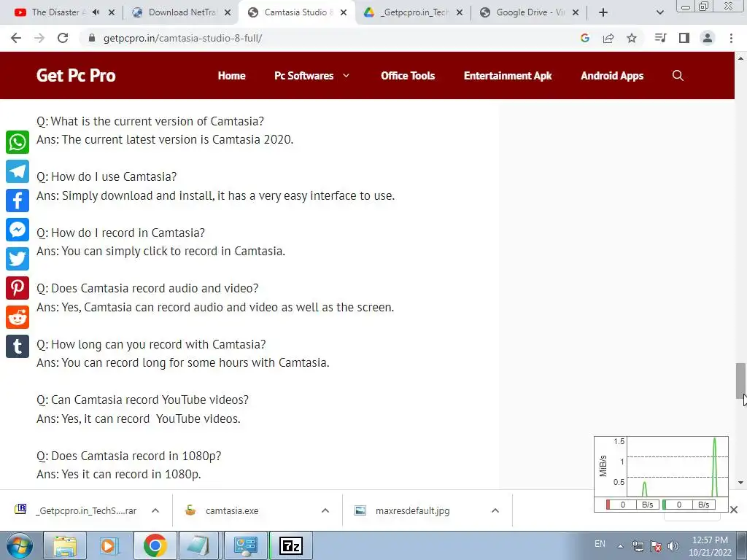Click text 'Q: Does Camtasia record in 1080p?'

point(129,456)
